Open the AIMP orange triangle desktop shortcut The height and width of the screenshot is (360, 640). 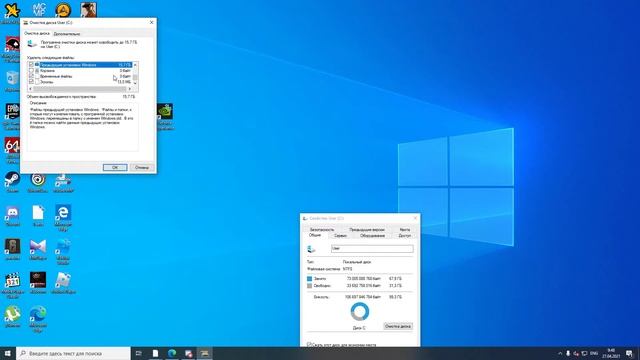(63, 9)
